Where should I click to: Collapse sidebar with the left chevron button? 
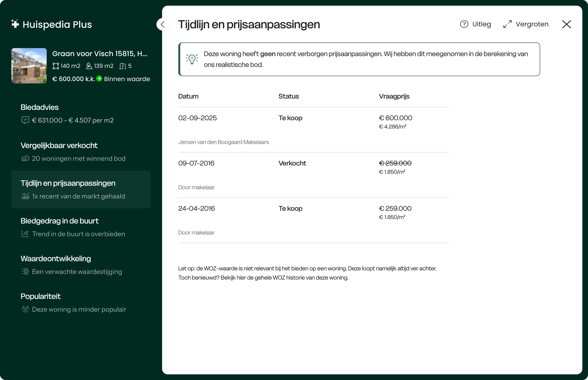tap(163, 24)
